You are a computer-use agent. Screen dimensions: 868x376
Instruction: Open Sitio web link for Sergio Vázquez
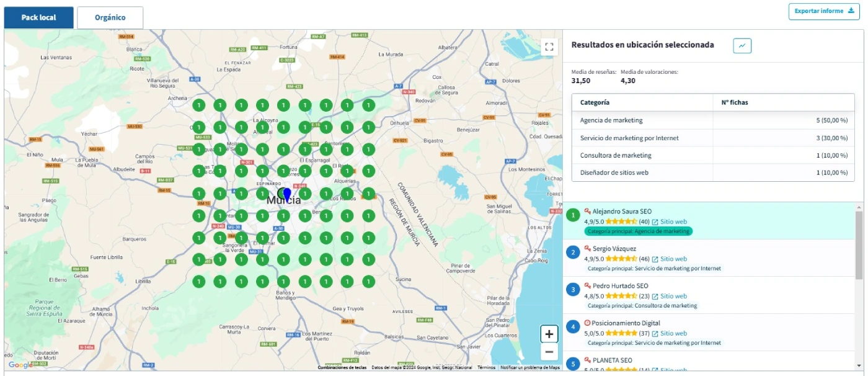[673, 259]
